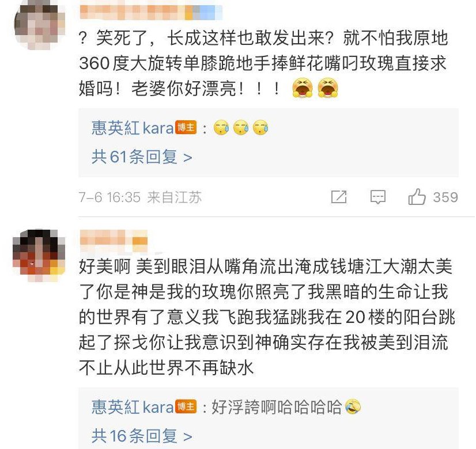Open 惠英紅 kara profile in second reply
This screenshot has height=449, width=476.
pos(133,406)
